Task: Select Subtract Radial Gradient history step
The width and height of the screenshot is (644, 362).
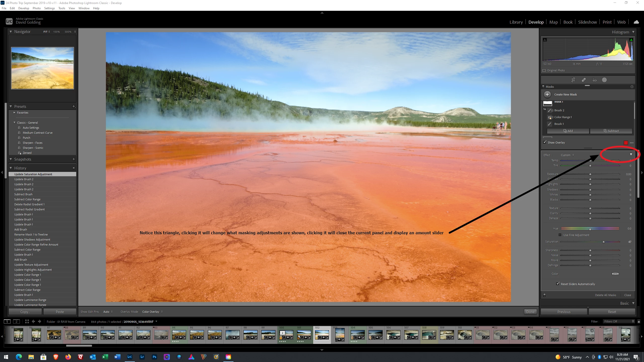Action: point(29,209)
